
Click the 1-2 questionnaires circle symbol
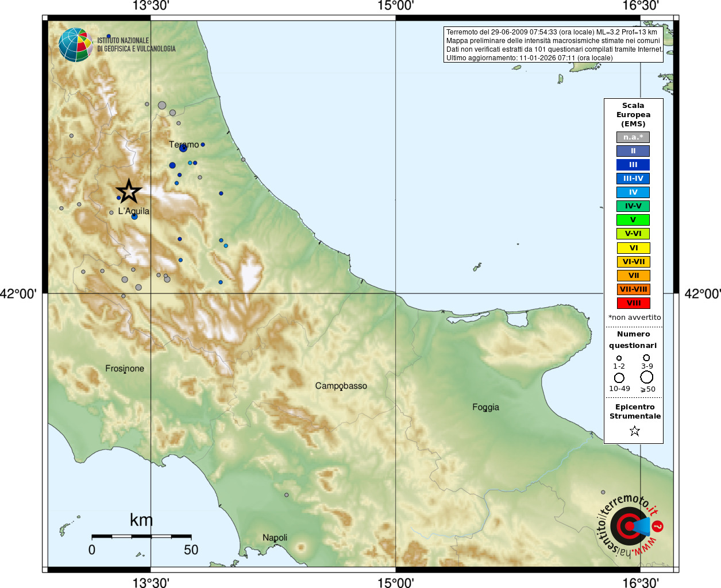619,358
